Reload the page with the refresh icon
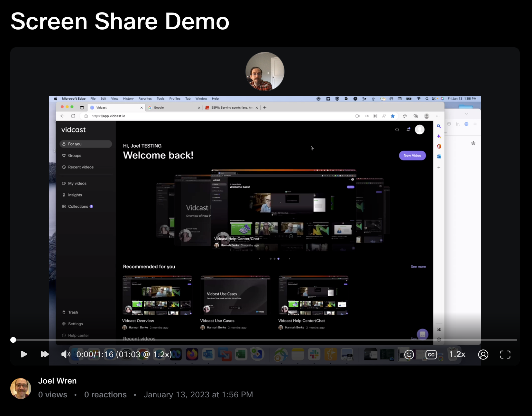The height and width of the screenshot is (416, 532). [x=73, y=116]
